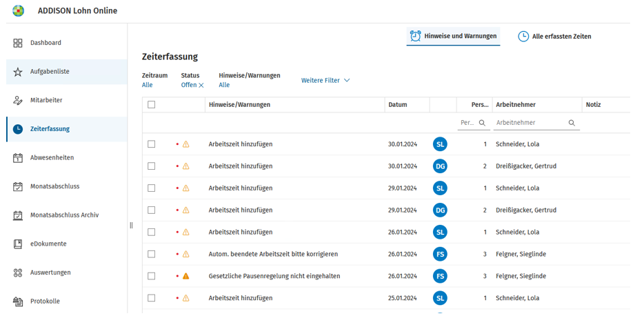This screenshot has height=316, width=644.
Task: Open Protokolle icon in sidebar
Action: pos(18,302)
